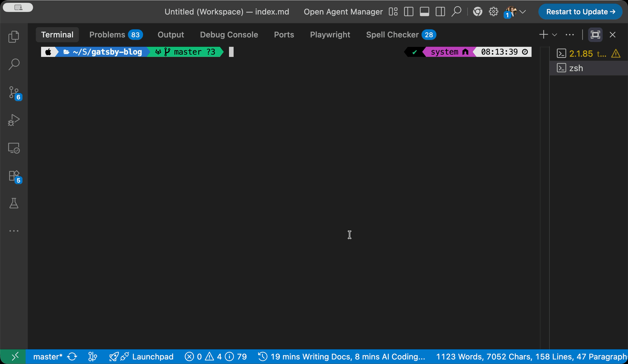
Task: Open the terminal launch profiles dropdown
Action: click(x=554, y=34)
